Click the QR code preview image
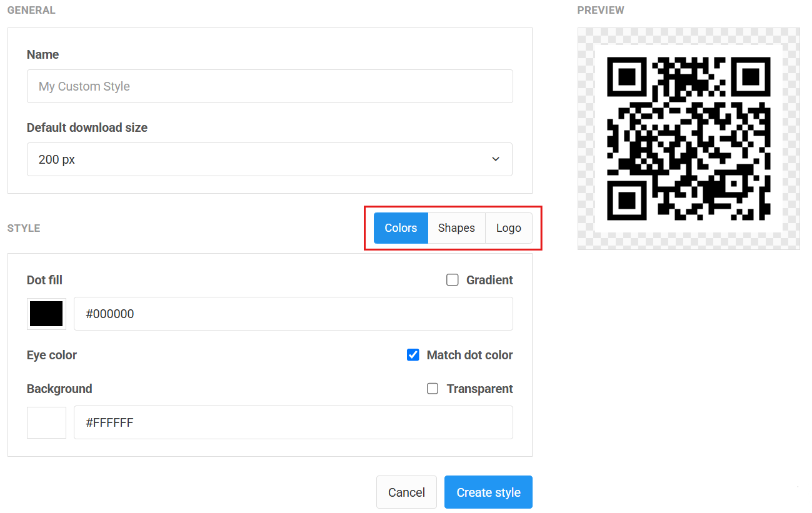Viewport: 812px width, 513px height. click(x=688, y=139)
